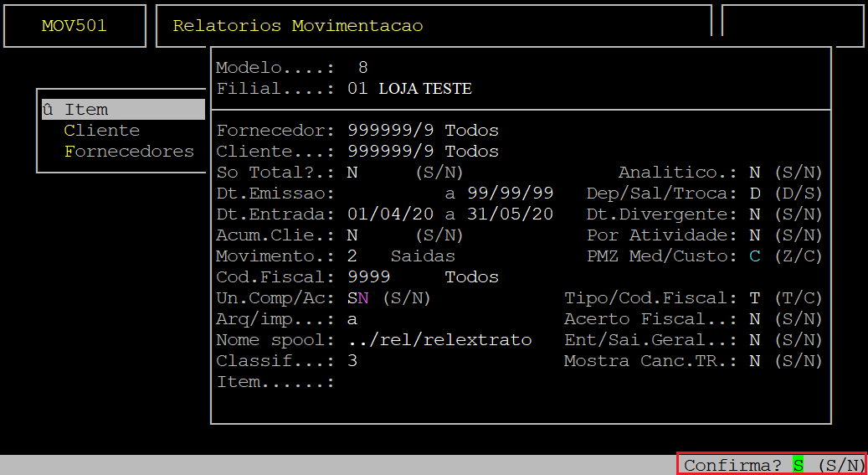Click the Ent/Sai.Geral N value

tap(754, 340)
